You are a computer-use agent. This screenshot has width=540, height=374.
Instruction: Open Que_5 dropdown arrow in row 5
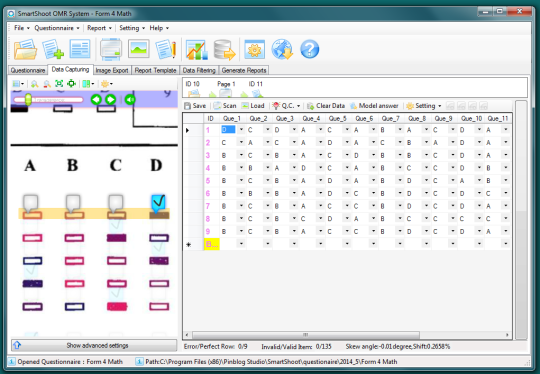click(347, 180)
